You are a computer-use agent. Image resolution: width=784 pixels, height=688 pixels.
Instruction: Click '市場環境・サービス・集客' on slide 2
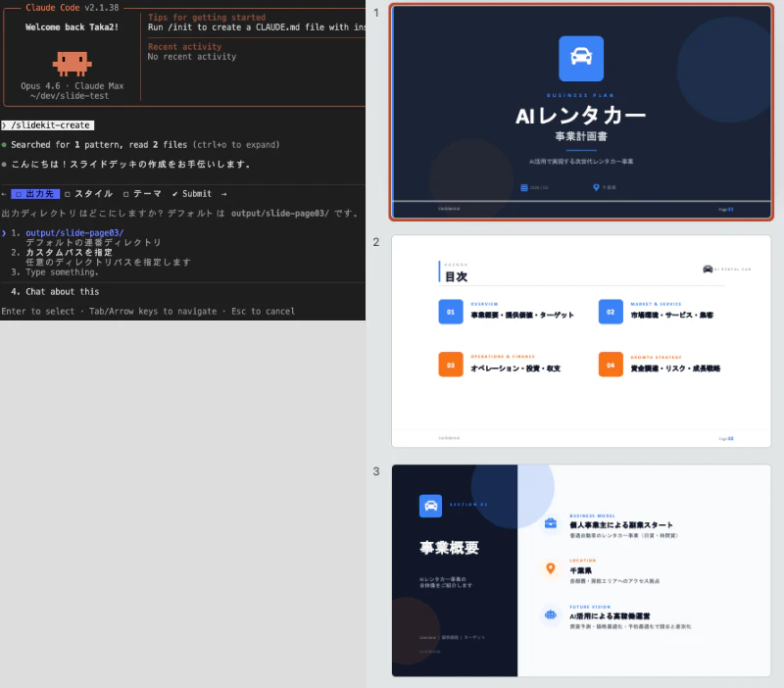point(672,315)
